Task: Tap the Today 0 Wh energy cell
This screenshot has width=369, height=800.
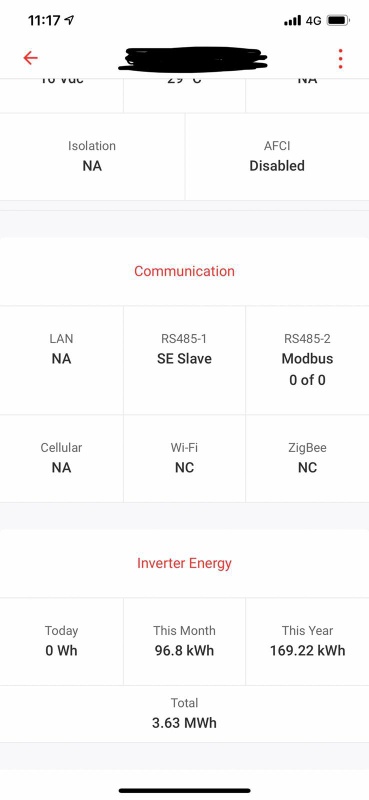Action: click(61, 641)
